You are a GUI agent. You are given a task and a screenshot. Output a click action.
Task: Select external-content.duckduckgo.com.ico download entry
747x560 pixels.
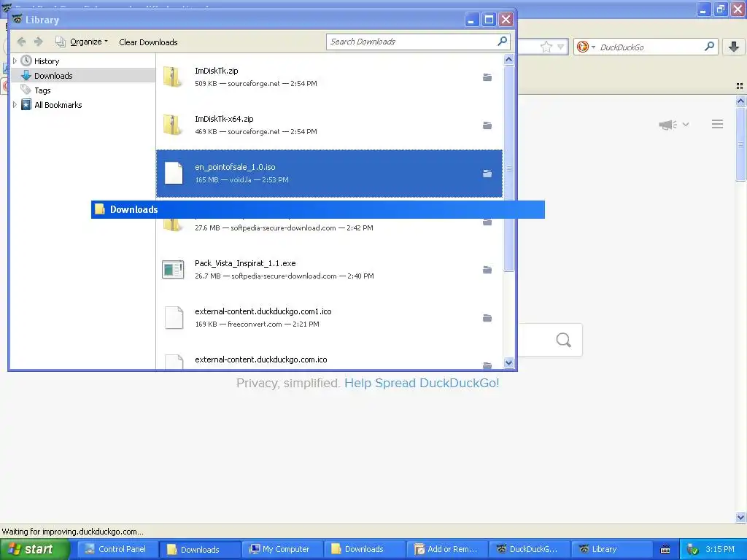[329, 356]
